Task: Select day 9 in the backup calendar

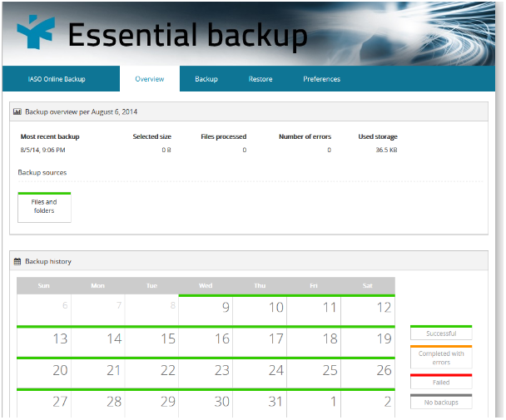Action: (x=206, y=309)
